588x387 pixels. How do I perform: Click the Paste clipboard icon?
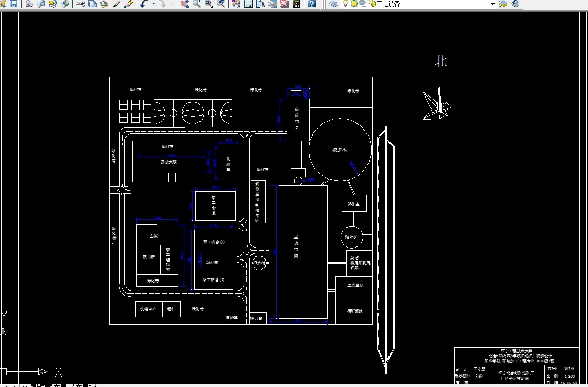104,4
